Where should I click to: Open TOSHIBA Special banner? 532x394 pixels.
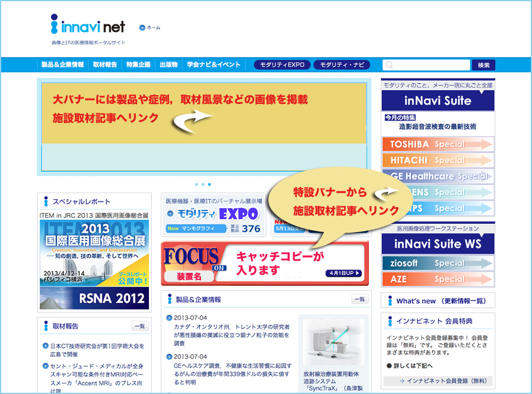(x=437, y=144)
